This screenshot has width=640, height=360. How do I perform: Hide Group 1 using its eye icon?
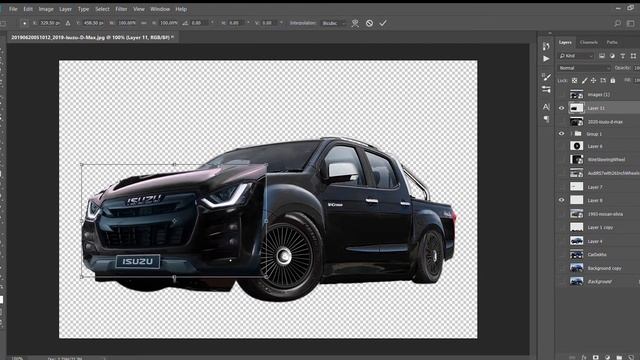[x=562, y=134]
